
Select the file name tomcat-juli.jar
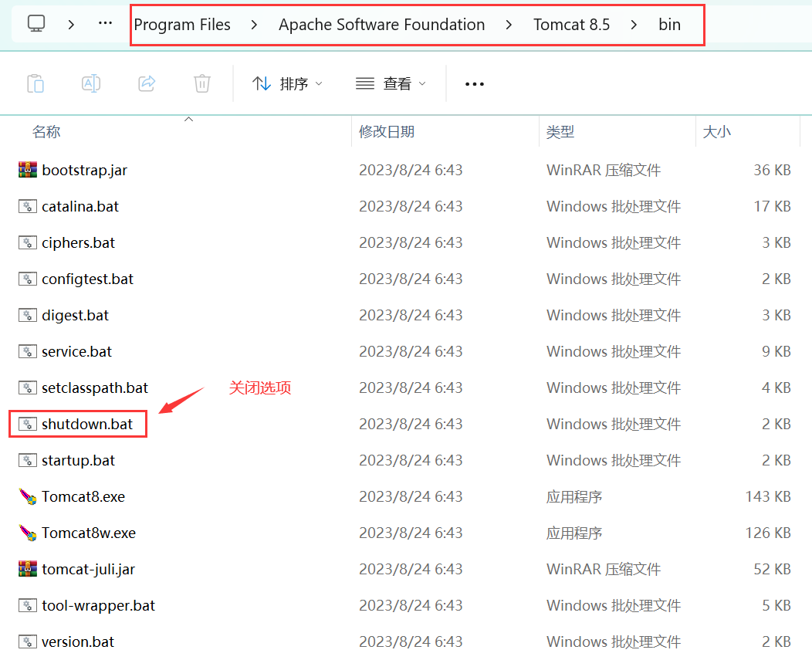click(x=88, y=569)
